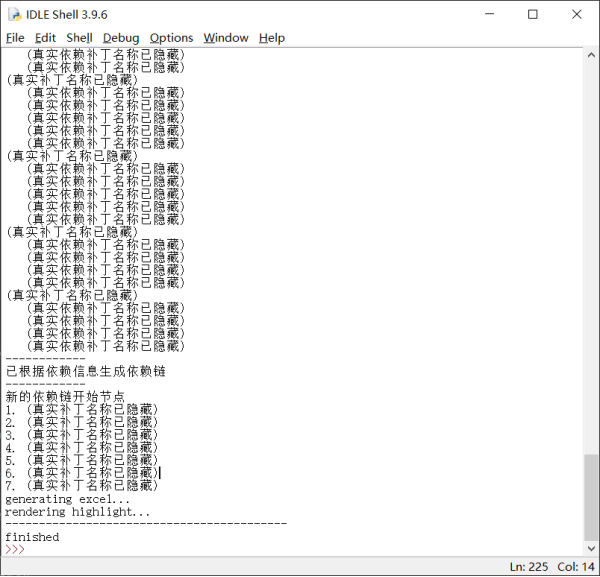Minimize the IDLE Shell window

489,14
